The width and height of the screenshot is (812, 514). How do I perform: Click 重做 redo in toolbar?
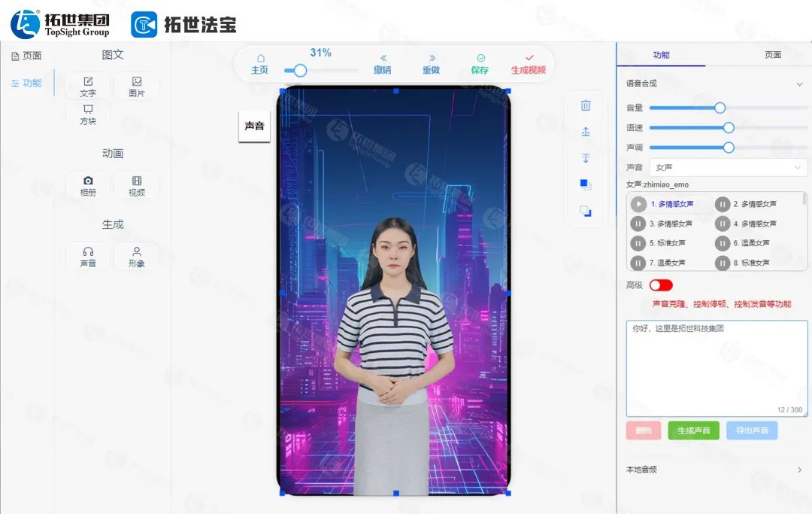coord(432,64)
